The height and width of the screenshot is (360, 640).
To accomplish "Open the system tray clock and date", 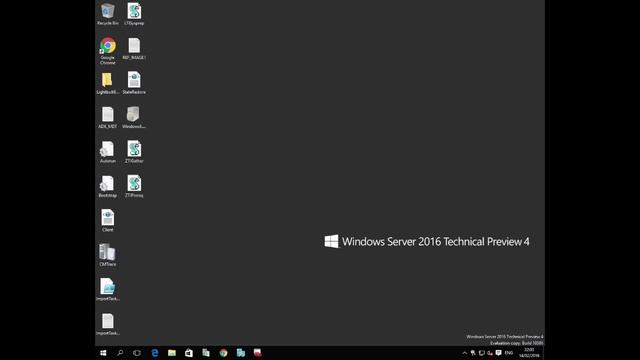I will coord(529,353).
